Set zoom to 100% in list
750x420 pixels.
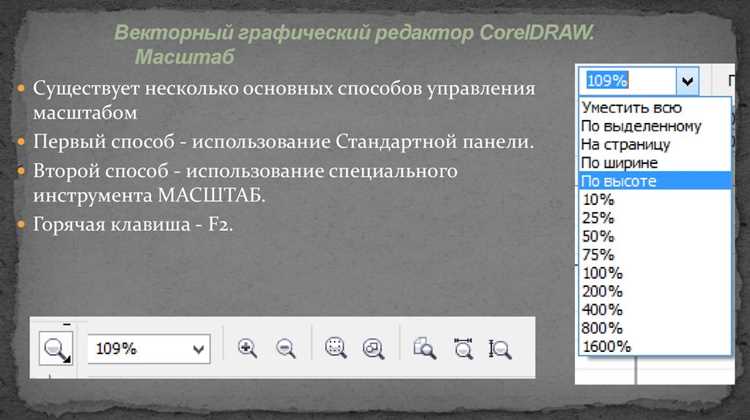[655, 273]
